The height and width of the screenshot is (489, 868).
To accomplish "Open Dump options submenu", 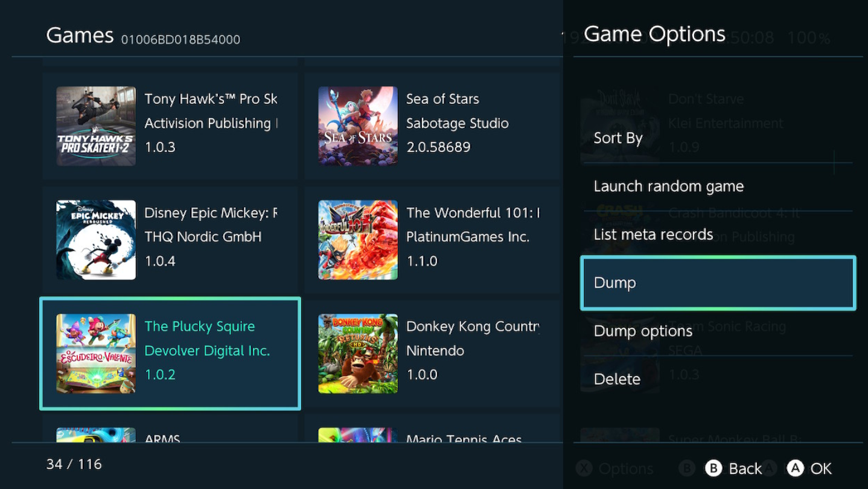I will pos(643,331).
